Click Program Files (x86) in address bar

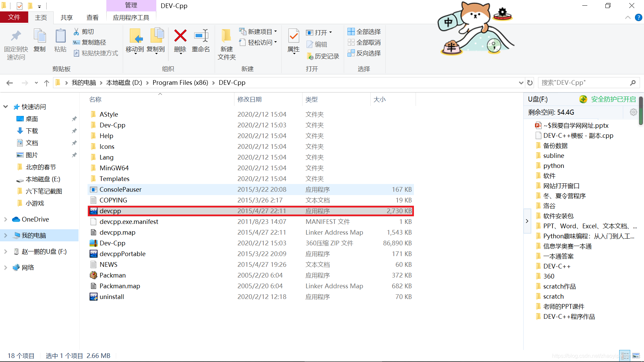pyautogui.click(x=180, y=82)
